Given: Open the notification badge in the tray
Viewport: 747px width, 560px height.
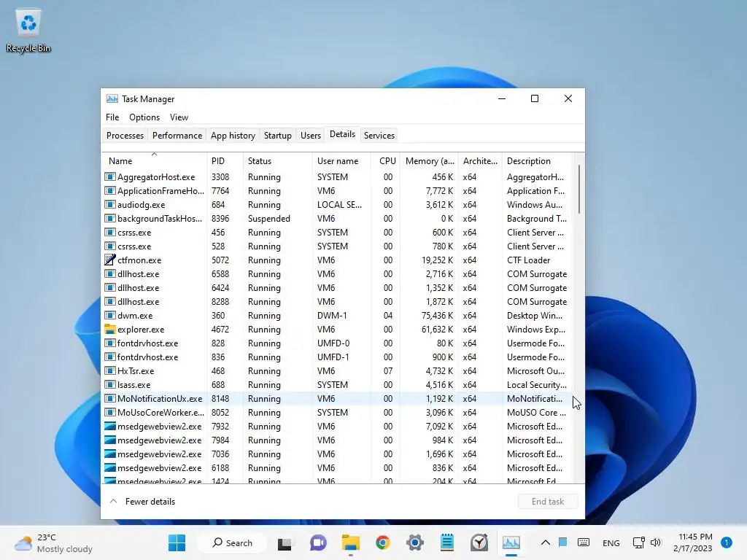Looking at the screenshot, I should [x=727, y=542].
